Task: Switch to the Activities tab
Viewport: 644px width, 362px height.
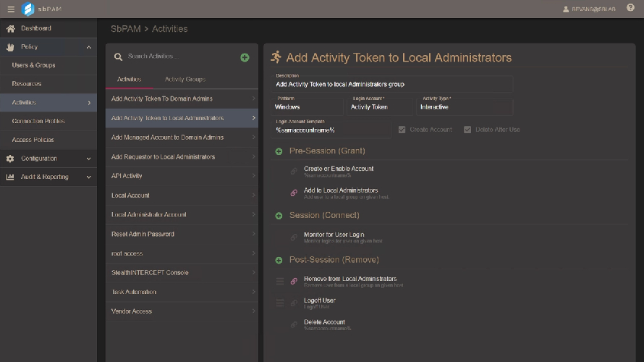Action: 130,80
